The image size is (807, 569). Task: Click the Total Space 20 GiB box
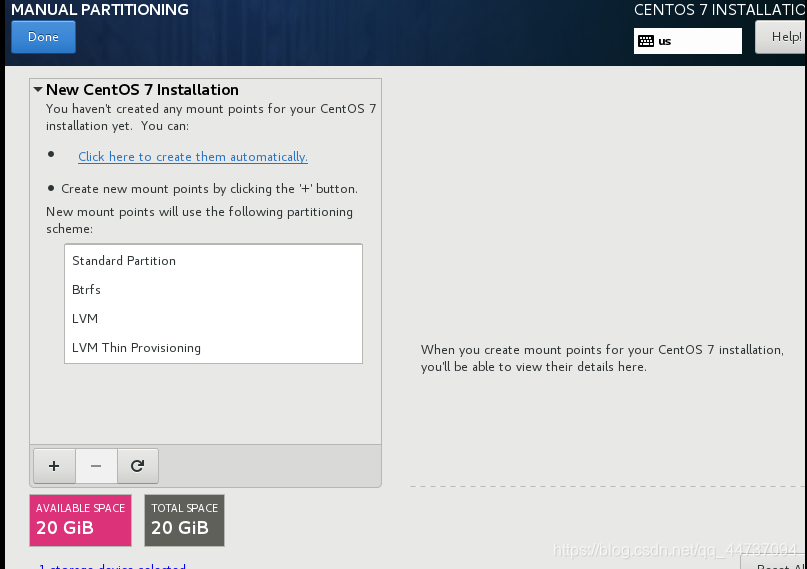[184, 520]
